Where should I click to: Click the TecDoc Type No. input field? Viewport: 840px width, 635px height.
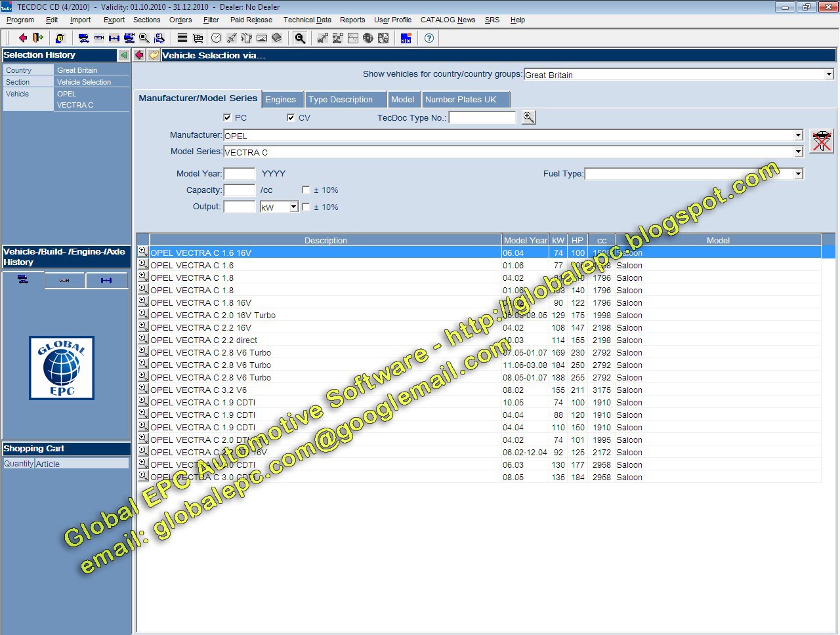tap(482, 117)
